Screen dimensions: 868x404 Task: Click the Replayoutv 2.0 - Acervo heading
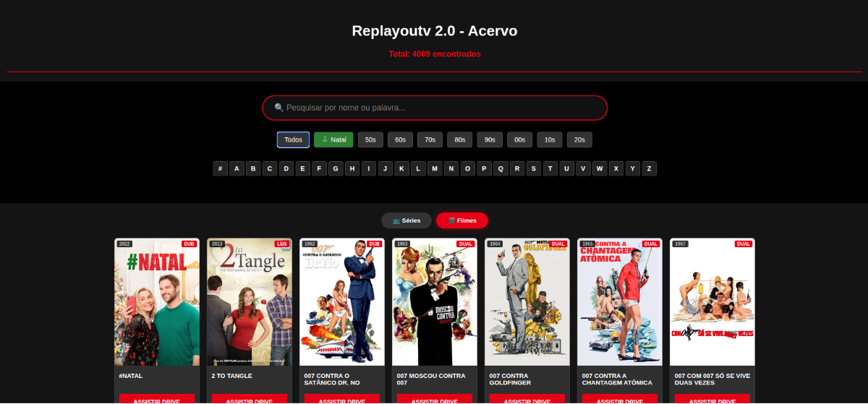434,31
